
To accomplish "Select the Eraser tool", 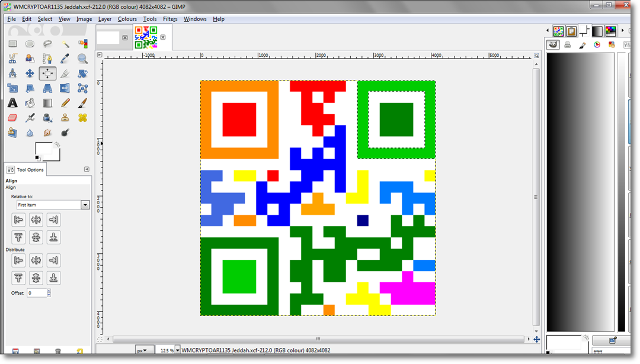I will 12,118.
